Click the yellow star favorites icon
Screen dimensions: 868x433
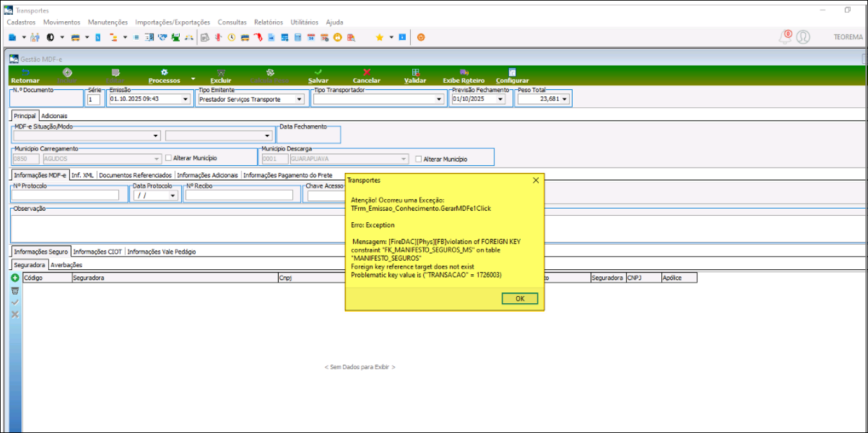(379, 37)
